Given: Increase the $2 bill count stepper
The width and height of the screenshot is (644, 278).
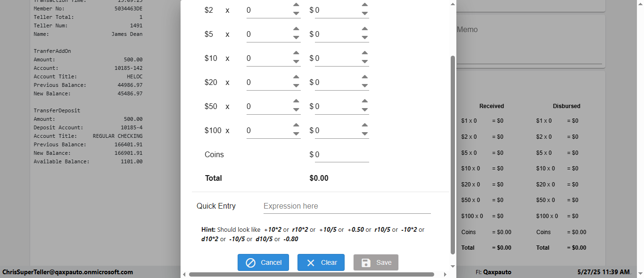Looking at the screenshot, I should coord(296,5).
